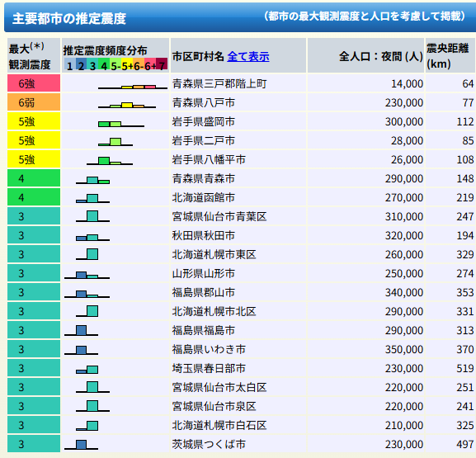Select 北海道札幌市白石区 city name
Image resolution: width=476 pixels, height=458 pixels.
click(219, 425)
